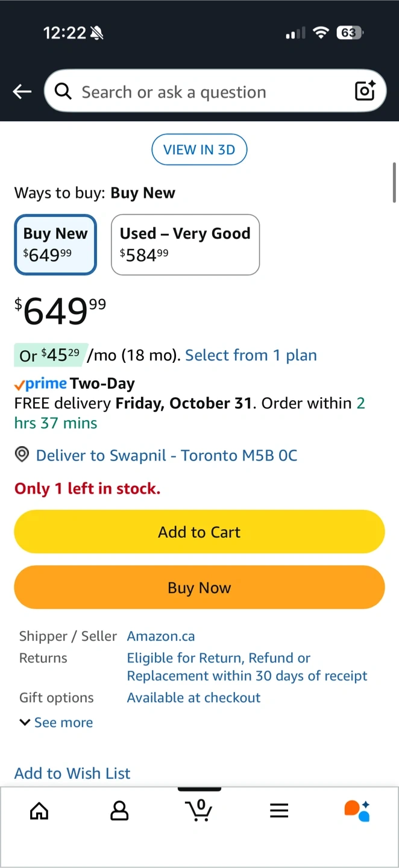Open the Amazon.ca seller link
The height and width of the screenshot is (868, 399).
[x=161, y=636]
